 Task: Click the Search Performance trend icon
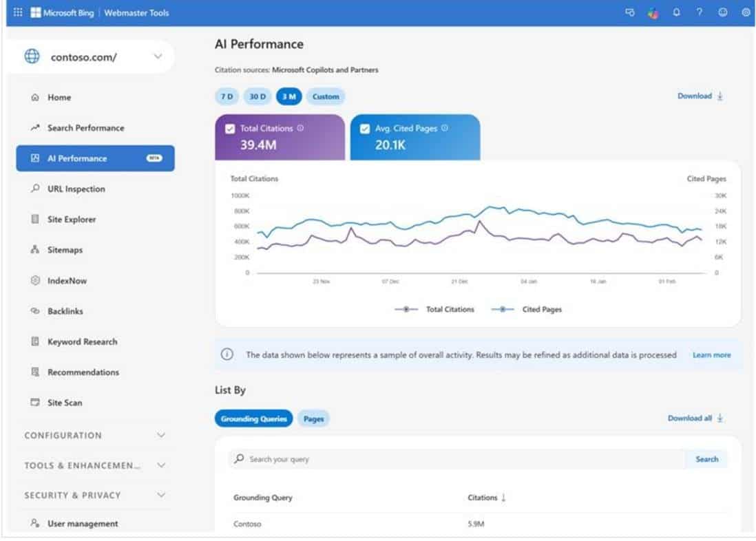coord(34,128)
